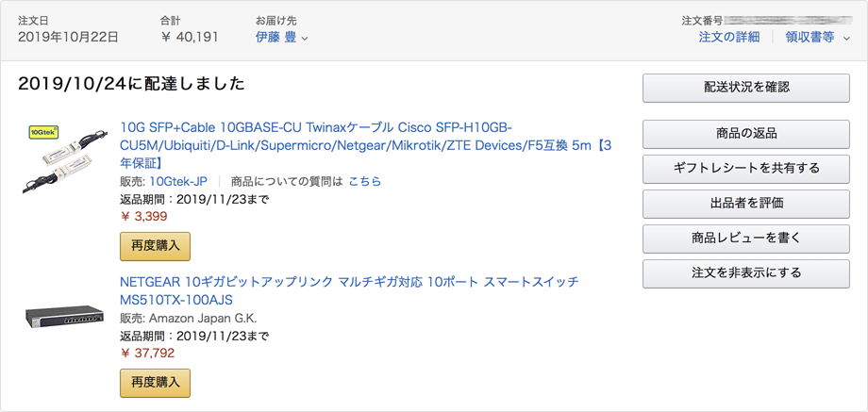Click the ￥3,399 cable price
Image resolution: width=868 pixels, height=412 pixels.
144,217
